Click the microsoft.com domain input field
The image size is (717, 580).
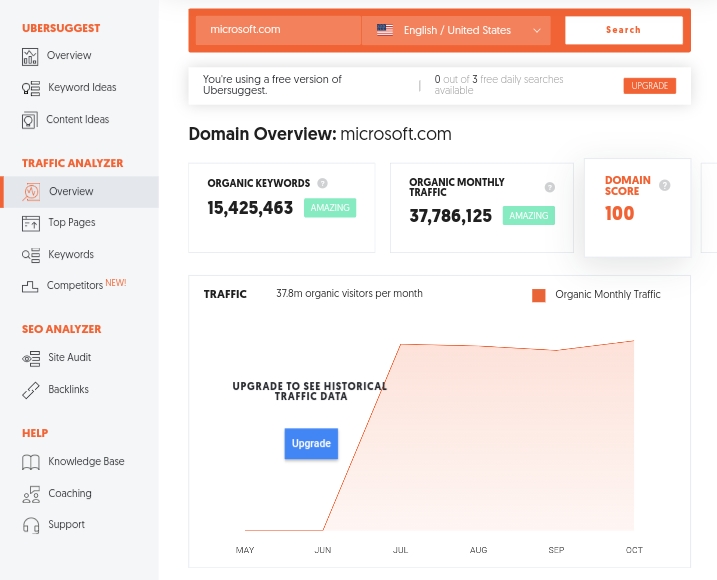pyautogui.click(x=278, y=30)
